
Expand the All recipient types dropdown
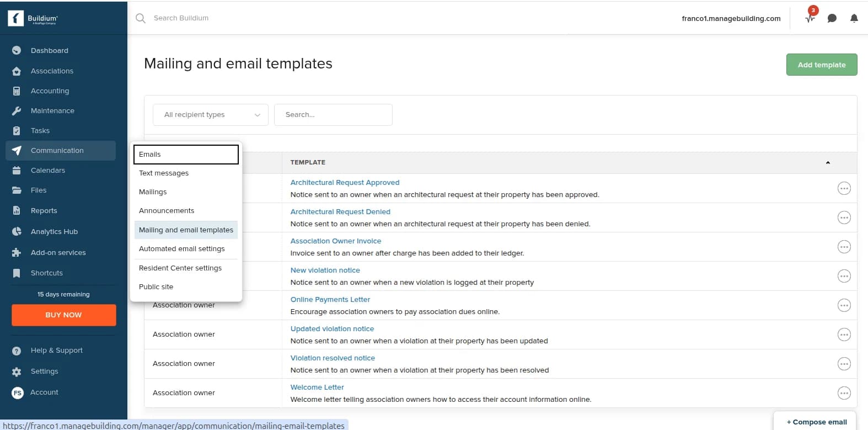coord(211,115)
